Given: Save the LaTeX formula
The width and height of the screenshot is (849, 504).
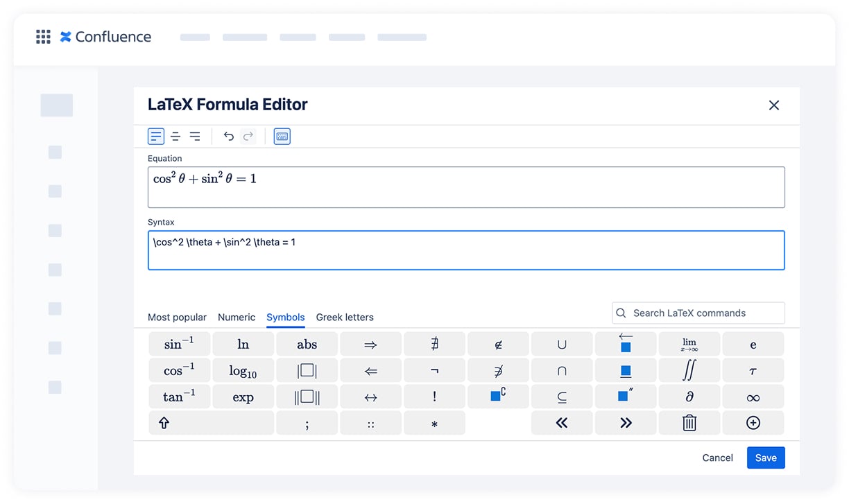Looking at the screenshot, I should coord(766,458).
